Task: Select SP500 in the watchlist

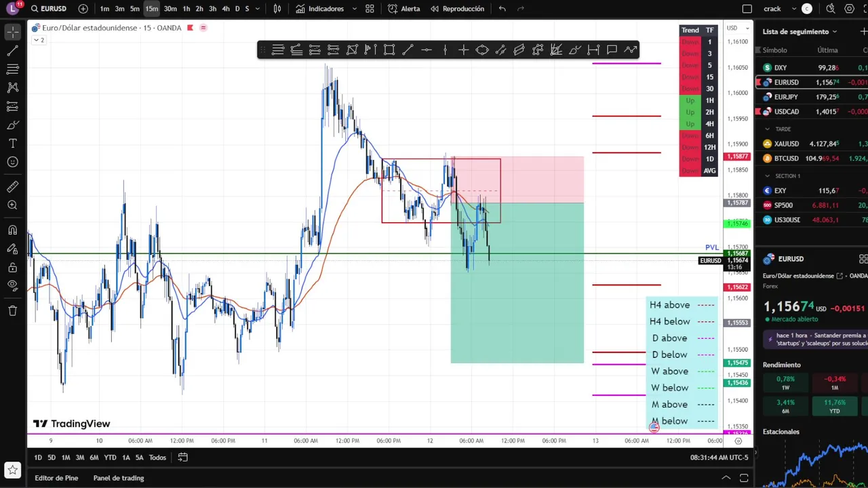Action: 812,205
